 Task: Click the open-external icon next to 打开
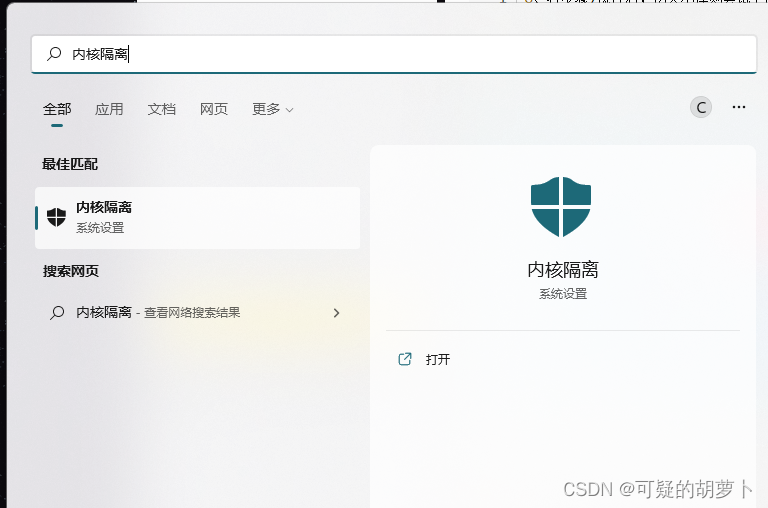pyautogui.click(x=405, y=359)
